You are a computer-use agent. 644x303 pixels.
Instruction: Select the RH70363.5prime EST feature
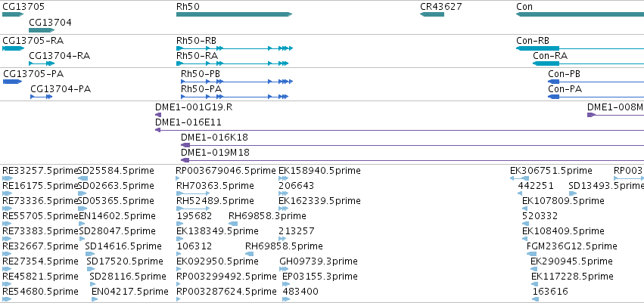(193, 193)
